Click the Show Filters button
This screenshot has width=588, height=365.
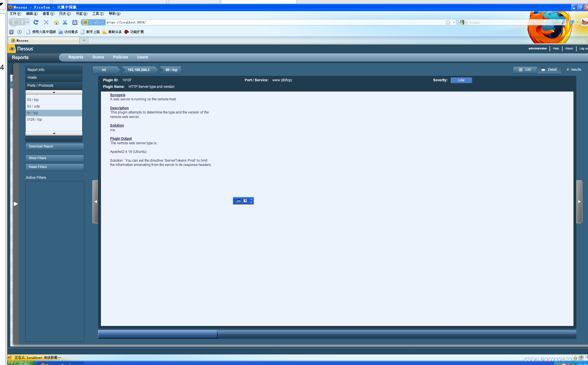coord(55,158)
